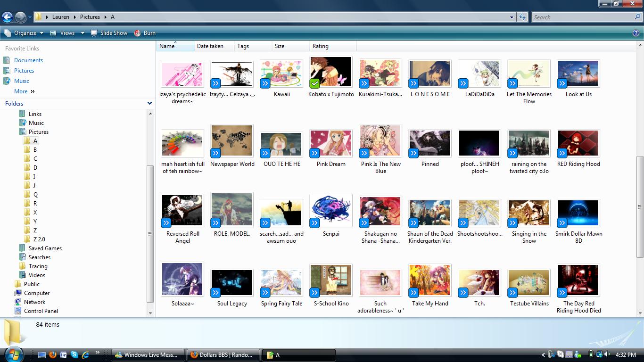Screen dimensions: 644x362
Task: Select the Links folder in tree
Action: pos(35,114)
